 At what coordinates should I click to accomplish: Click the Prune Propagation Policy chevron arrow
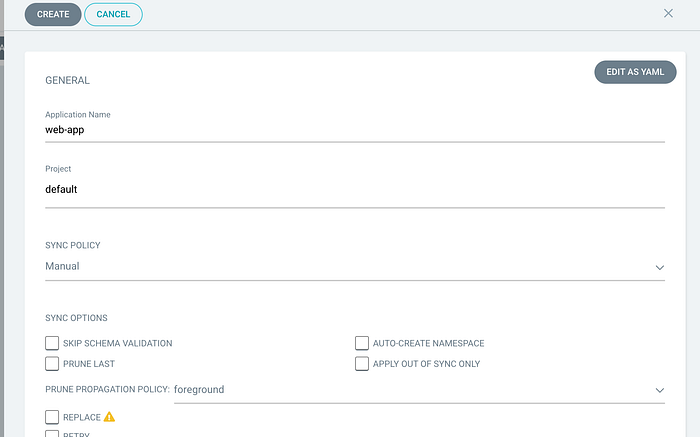pos(659,390)
